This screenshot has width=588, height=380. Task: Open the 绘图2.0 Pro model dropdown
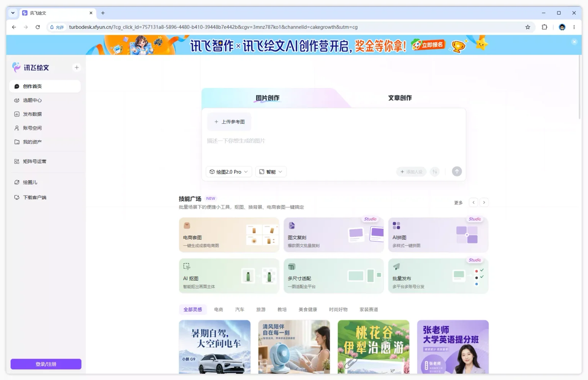[x=229, y=172]
